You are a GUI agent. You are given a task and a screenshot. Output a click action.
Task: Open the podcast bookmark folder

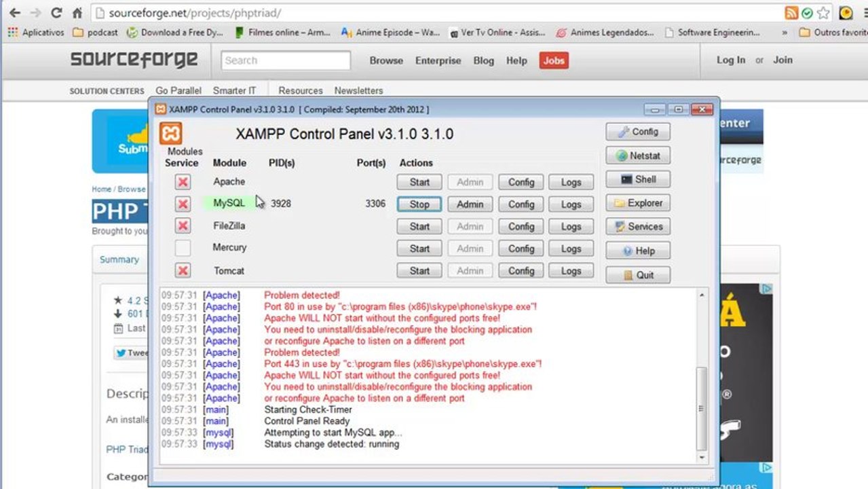[x=95, y=32]
